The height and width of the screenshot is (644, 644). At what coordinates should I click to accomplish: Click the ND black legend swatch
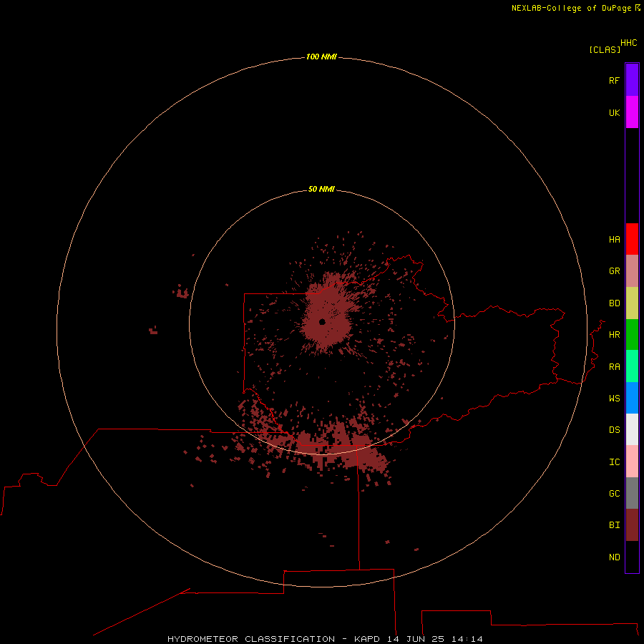[632, 557]
